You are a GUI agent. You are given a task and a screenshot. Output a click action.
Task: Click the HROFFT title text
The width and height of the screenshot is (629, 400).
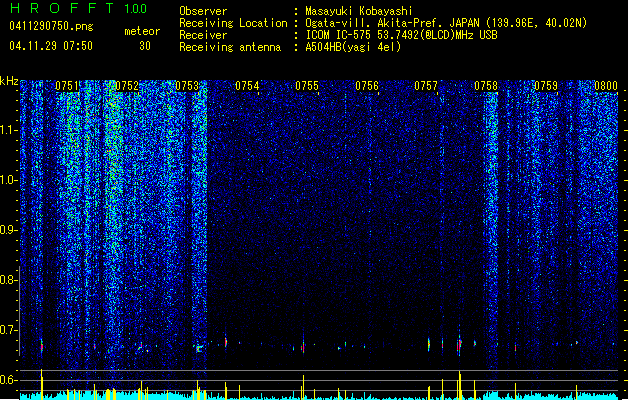tap(62, 8)
